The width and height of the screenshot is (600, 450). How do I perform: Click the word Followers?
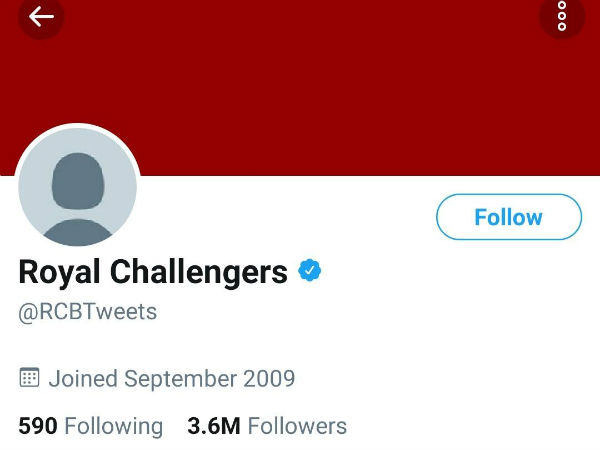point(297,426)
